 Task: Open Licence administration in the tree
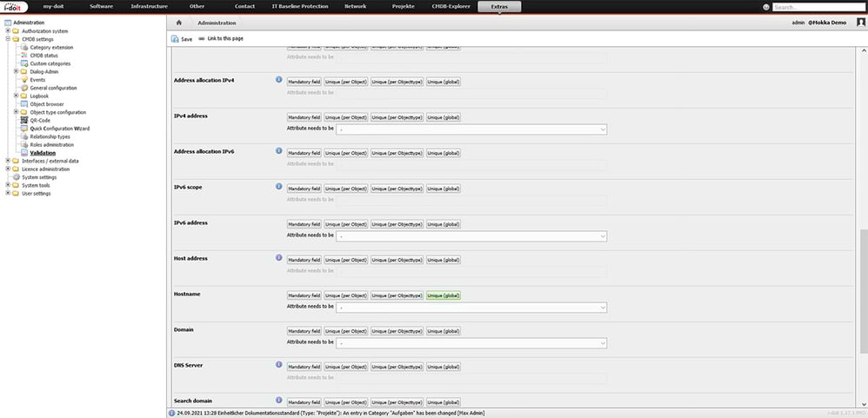pyautogui.click(x=45, y=169)
